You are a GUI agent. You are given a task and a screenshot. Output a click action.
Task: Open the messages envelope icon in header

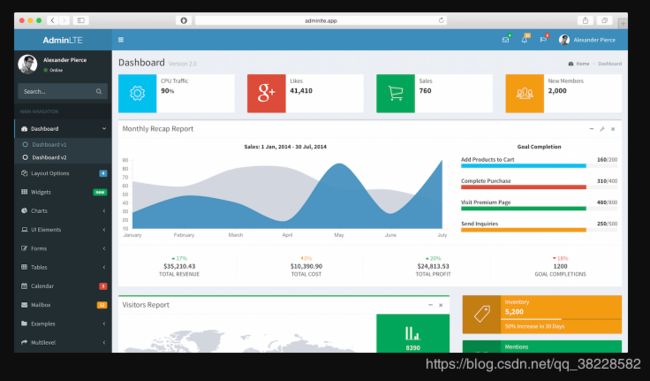(x=505, y=40)
